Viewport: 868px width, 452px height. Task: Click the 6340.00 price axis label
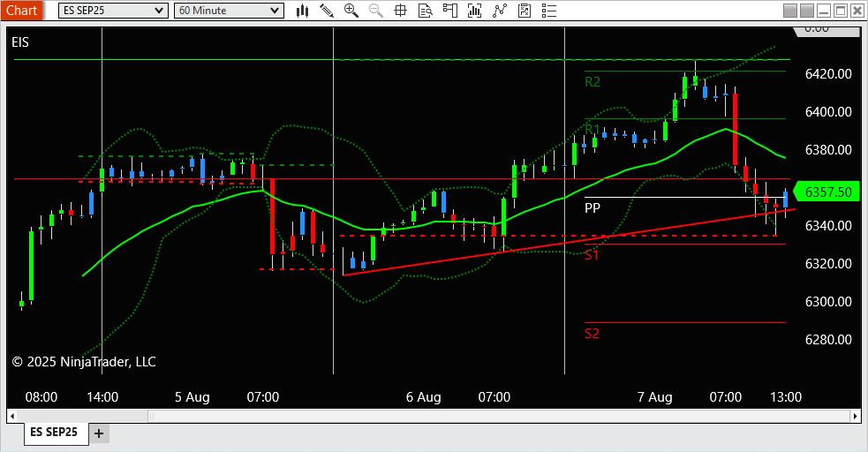pyautogui.click(x=828, y=226)
